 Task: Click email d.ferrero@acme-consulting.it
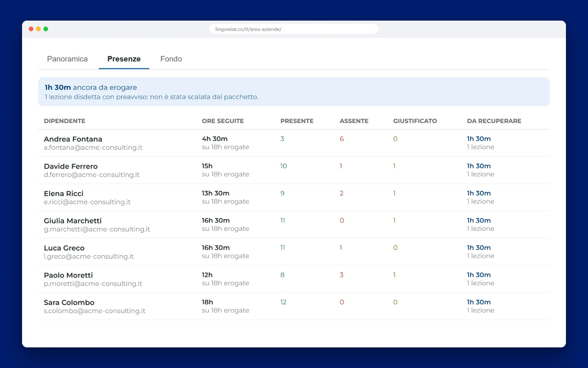[92, 175]
